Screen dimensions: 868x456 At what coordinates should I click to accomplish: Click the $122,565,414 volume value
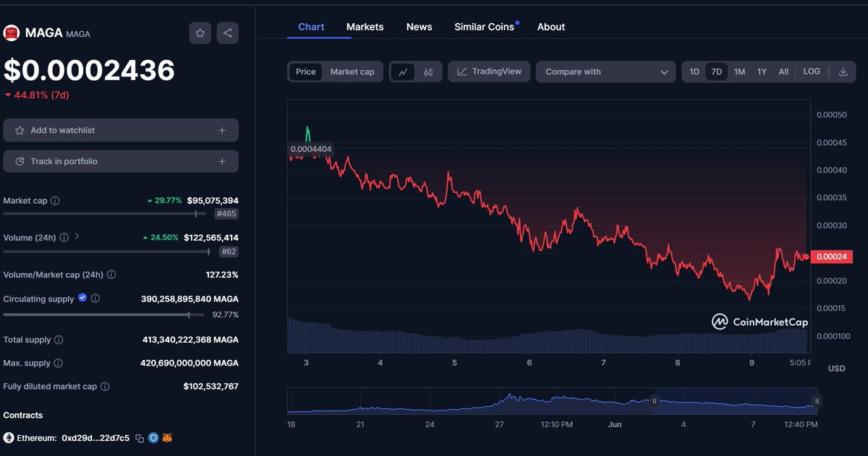click(x=211, y=237)
